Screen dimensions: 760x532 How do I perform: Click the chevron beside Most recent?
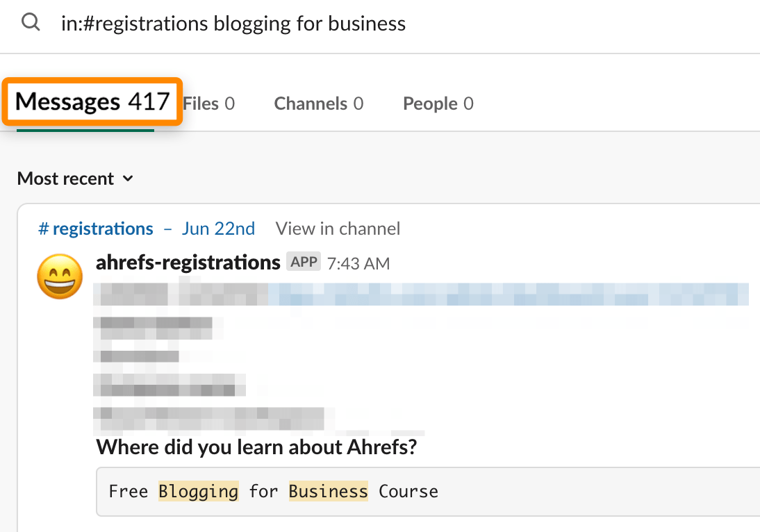click(127, 178)
